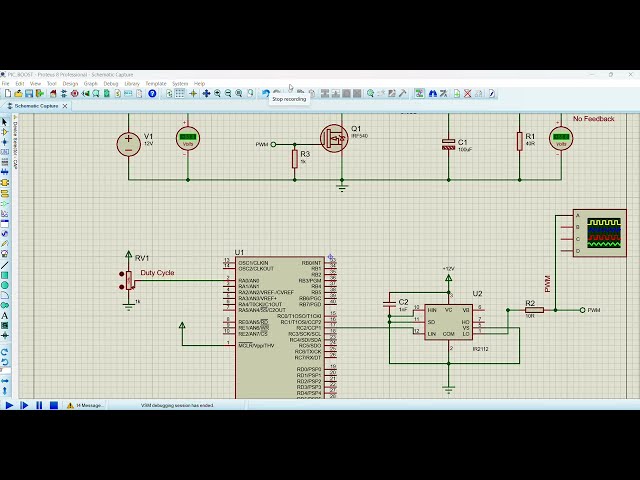
Task: Click the angle input field under rotate icons
Action: [x=5, y=371]
